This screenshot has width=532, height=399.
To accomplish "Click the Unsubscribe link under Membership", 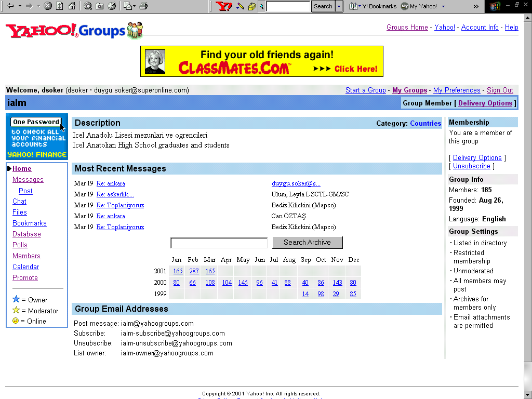I will (472, 166).
